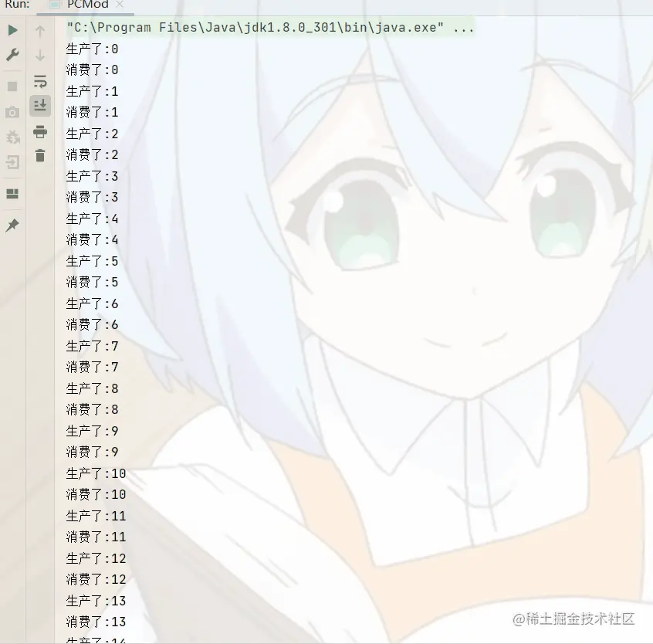Click the output line 消费了:1
The width and height of the screenshot is (653, 644).
(x=92, y=113)
